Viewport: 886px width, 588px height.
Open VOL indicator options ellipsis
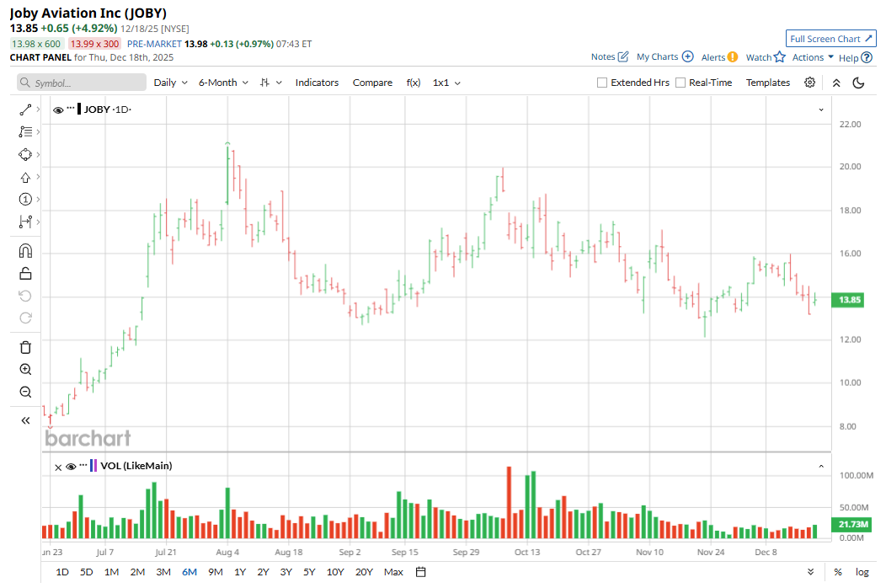(83, 464)
